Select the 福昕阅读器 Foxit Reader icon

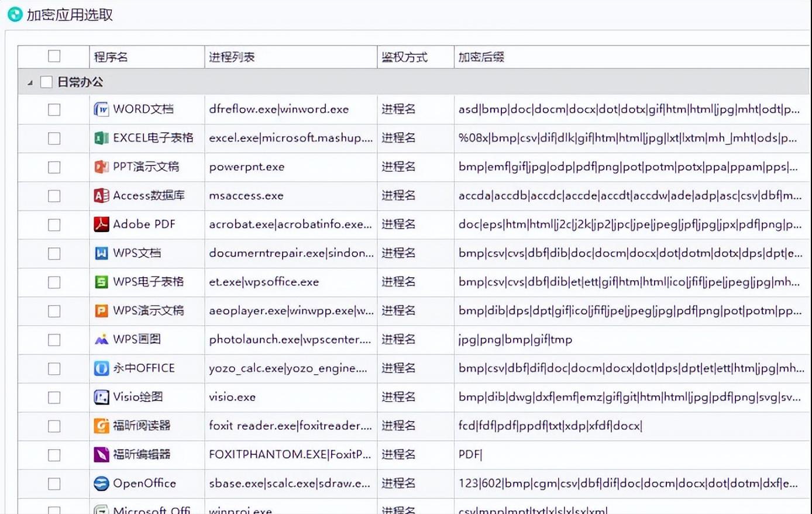coord(102,426)
